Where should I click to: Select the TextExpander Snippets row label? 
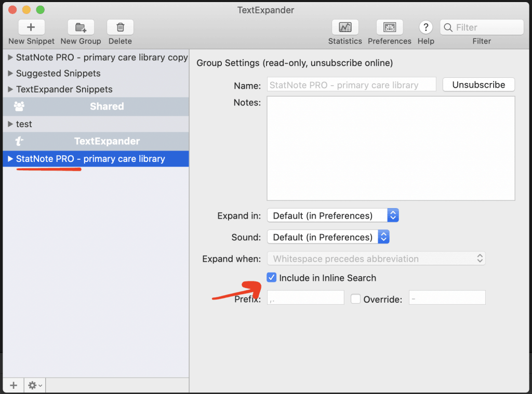(x=64, y=89)
